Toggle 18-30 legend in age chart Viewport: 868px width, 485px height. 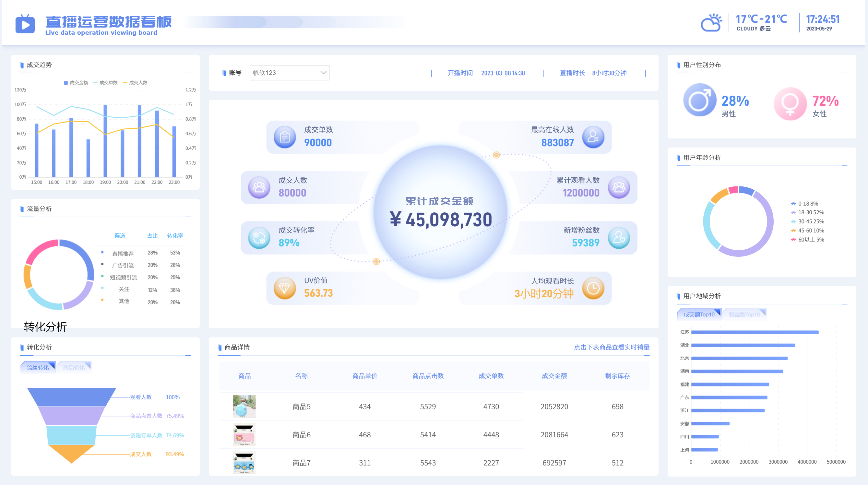coord(807,213)
